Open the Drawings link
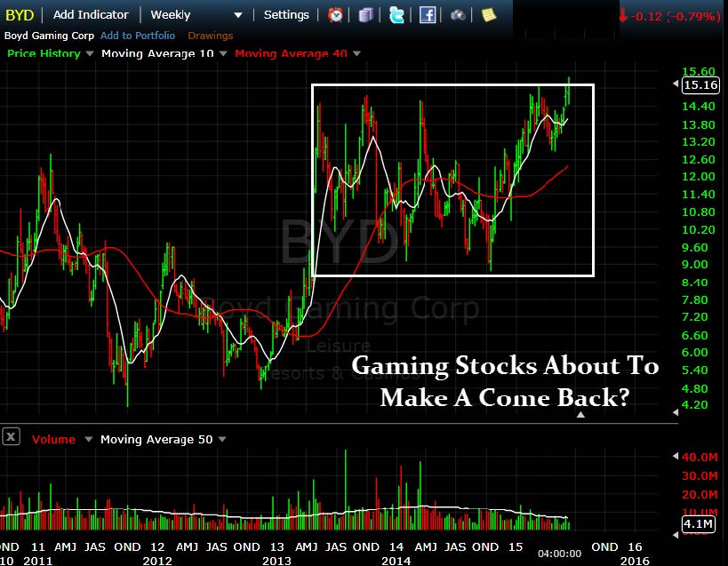 click(x=211, y=36)
